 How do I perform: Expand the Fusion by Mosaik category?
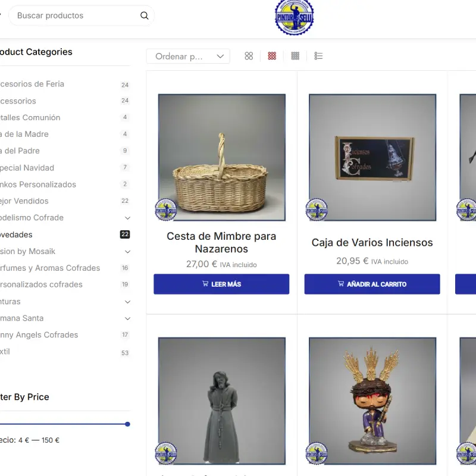(127, 251)
